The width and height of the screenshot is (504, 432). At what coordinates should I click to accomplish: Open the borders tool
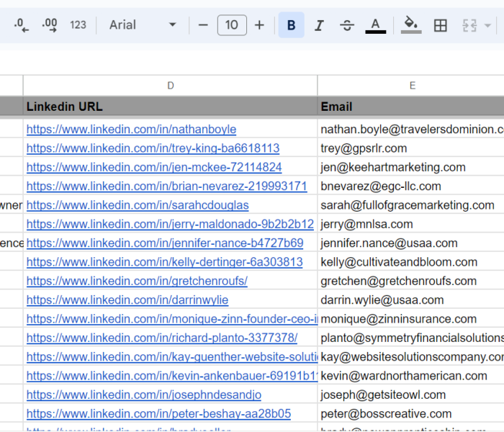[440, 25]
